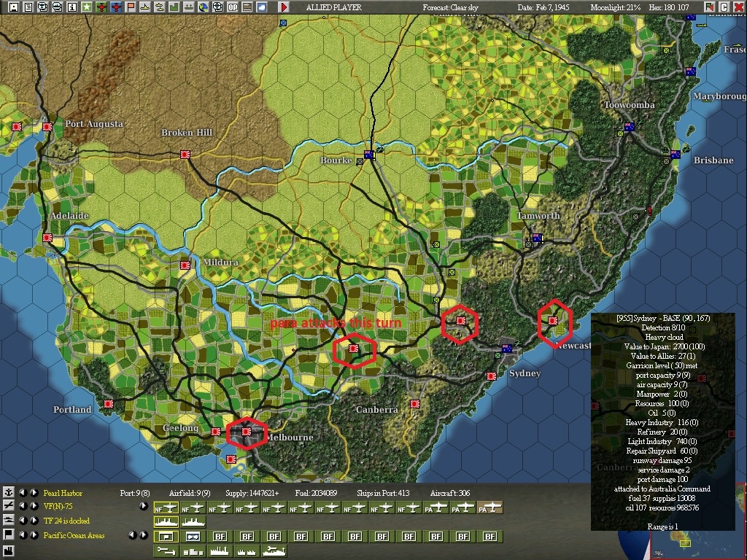Select the Australian flag base at Bourke
The height and width of the screenshot is (560, 747).
[369, 155]
